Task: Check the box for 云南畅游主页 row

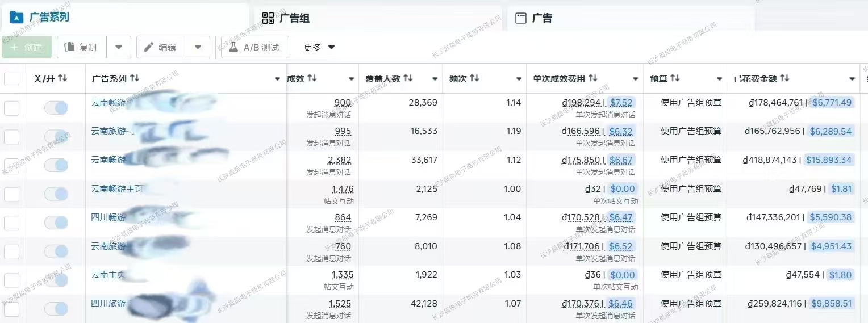Action: point(12,194)
